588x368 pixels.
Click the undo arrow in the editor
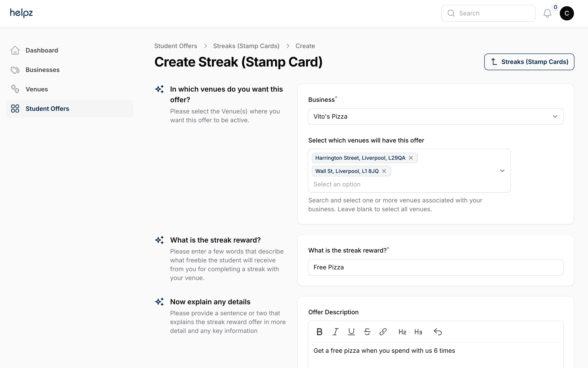click(x=438, y=332)
